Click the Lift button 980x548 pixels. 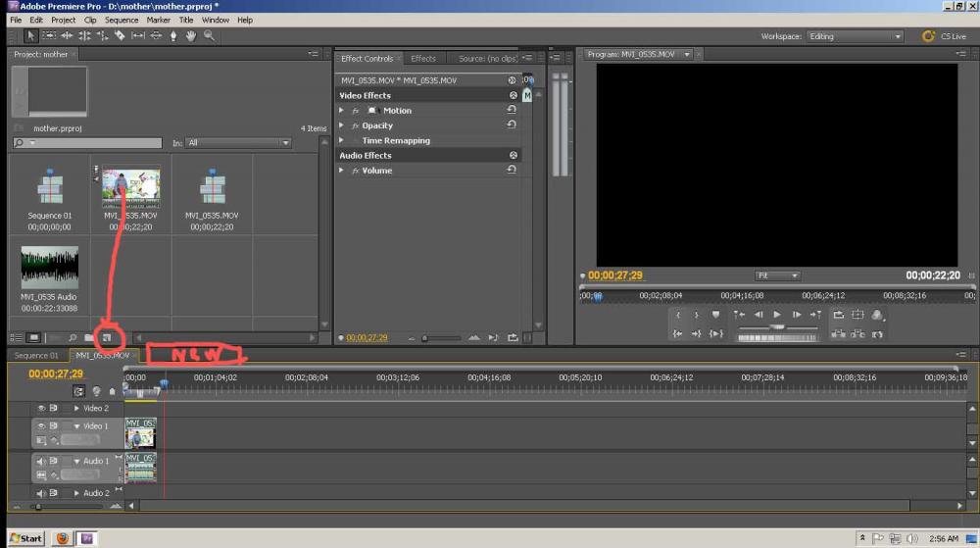coord(839,334)
